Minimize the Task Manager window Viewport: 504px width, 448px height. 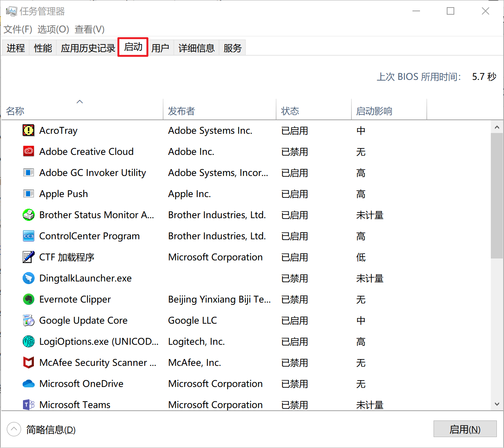point(416,11)
